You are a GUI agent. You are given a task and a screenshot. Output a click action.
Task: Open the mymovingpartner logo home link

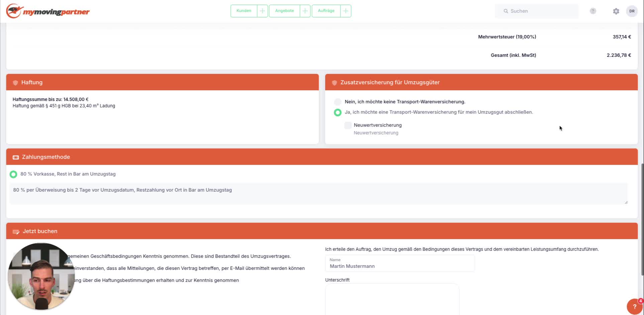pyautogui.click(x=48, y=11)
